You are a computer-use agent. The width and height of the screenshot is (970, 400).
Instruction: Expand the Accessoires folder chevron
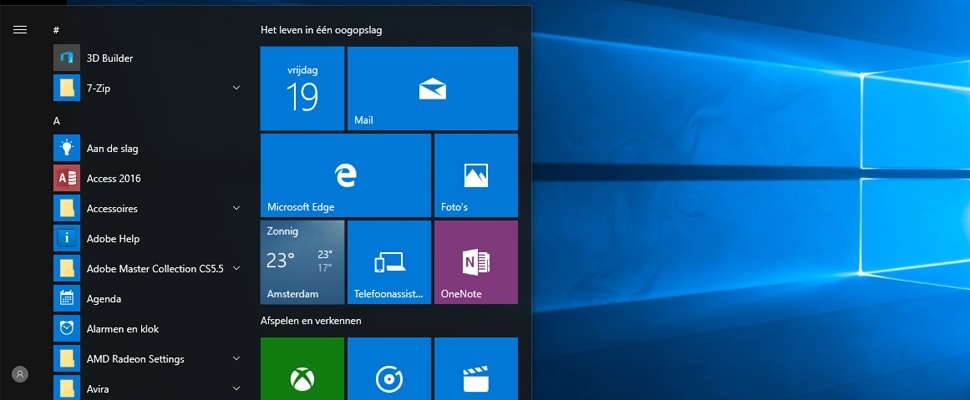coord(236,208)
